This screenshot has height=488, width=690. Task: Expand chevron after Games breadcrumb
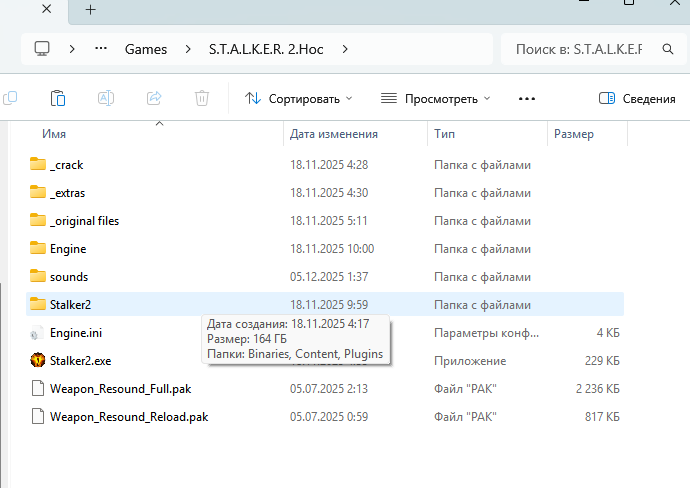(x=188, y=49)
